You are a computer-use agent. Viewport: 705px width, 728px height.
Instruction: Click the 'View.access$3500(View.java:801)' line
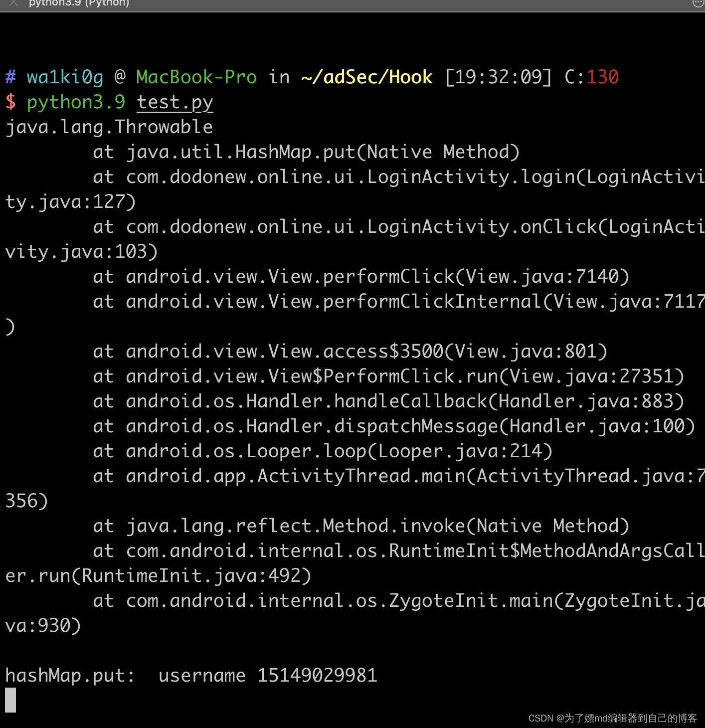point(351,352)
